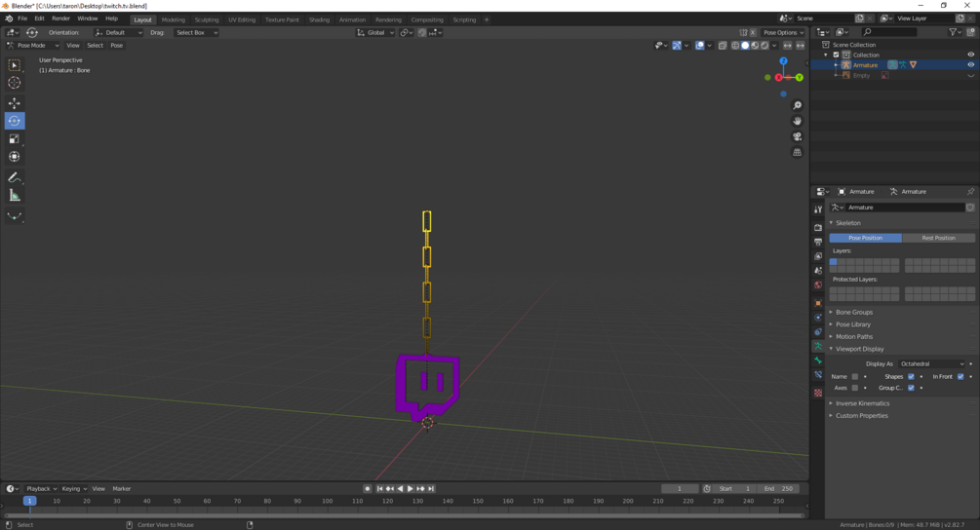Screen dimensions: 980x530
Task: Open the Bone properties tab icon
Action: (817, 360)
